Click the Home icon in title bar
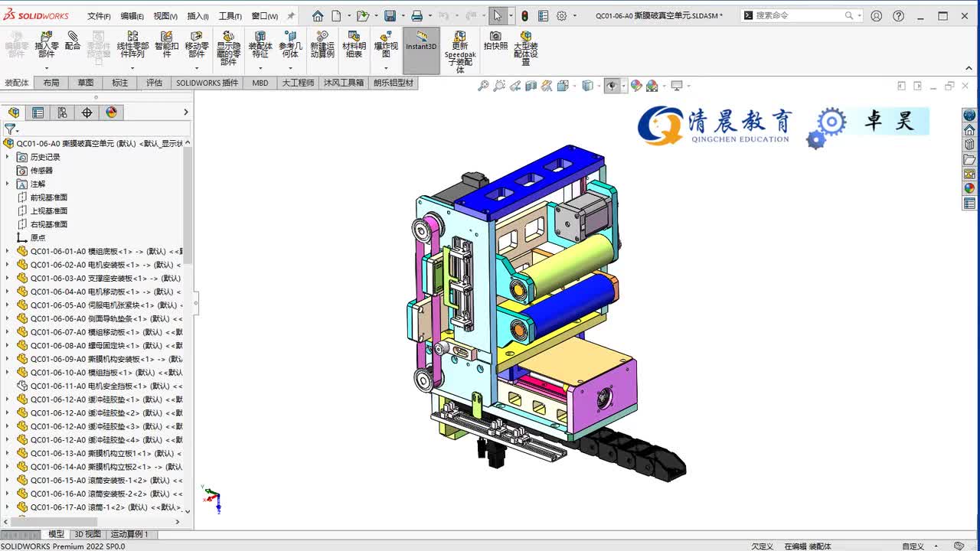The height and width of the screenshot is (551, 980). click(x=318, y=15)
